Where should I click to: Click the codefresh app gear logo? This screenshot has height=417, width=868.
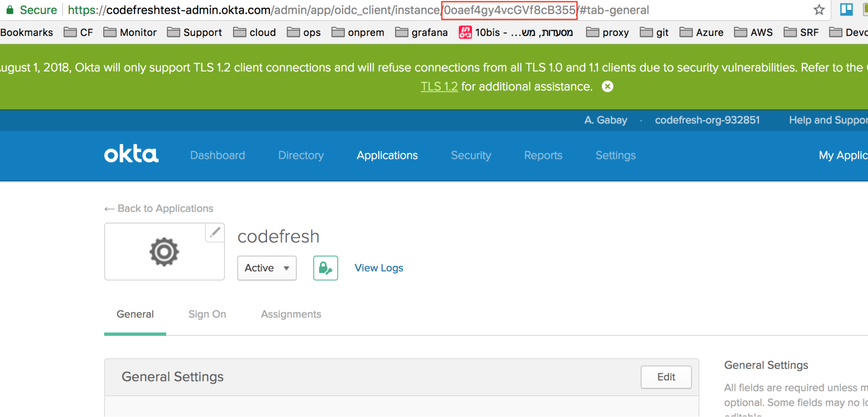164,252
